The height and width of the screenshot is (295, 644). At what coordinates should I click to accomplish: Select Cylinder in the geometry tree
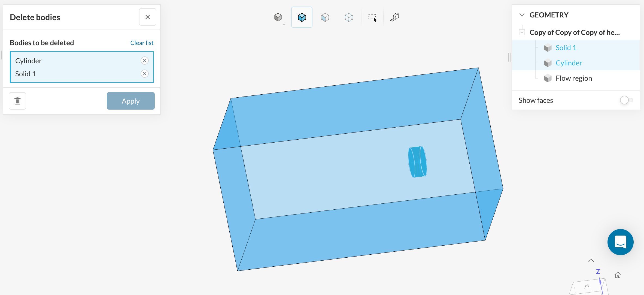[569, 63]
